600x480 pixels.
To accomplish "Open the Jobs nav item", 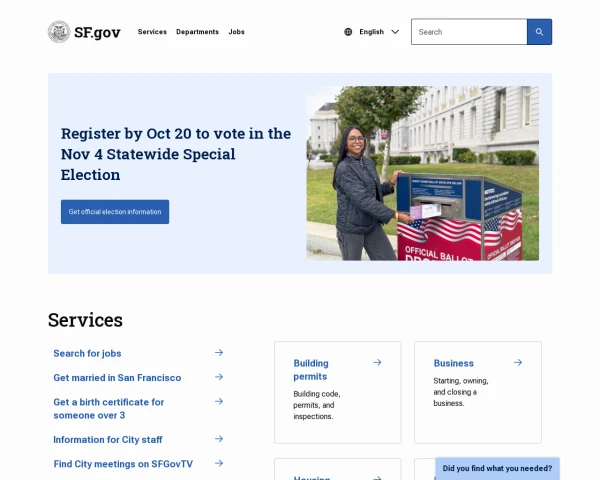I will [x=236, y=32].
